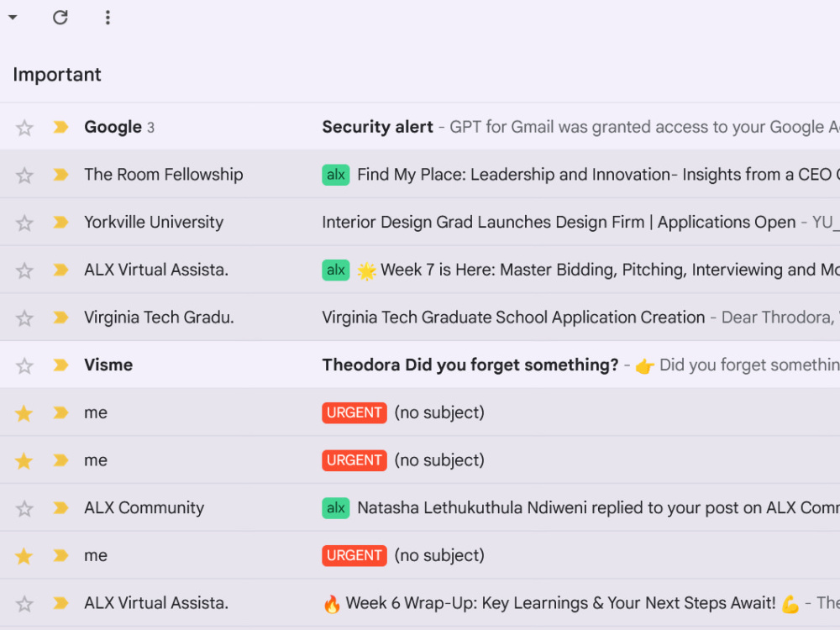Viewport: 840px width, 630px height.
Task: Click the alx label on Week 7 email
Action: [x=336, y=270]
